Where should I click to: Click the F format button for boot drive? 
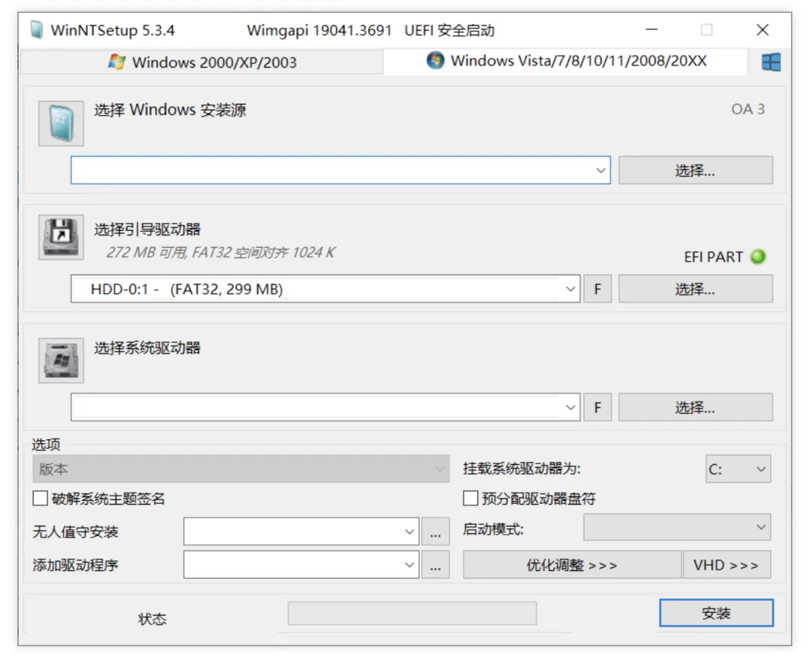coord(598,289)
